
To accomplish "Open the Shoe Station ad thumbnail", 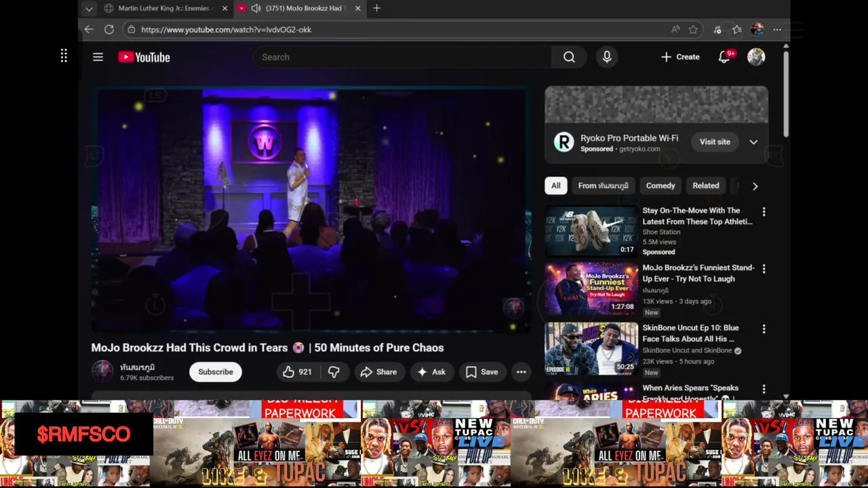I will [x=591, y=231].
